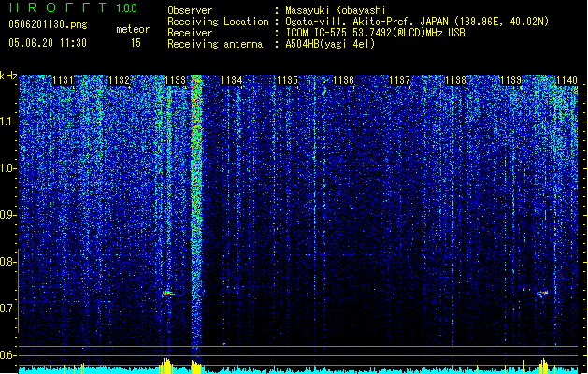Click the 1132 time marker
588x374 pixels.
point(119,80)
